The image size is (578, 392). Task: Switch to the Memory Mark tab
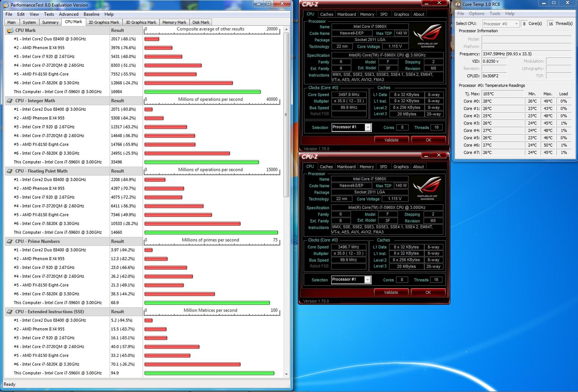tap(174, 22)
